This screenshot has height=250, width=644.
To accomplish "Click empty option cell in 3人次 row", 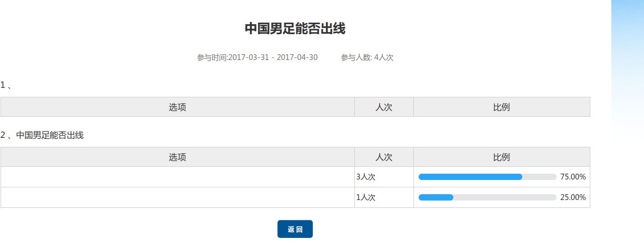I will (177, 177).
